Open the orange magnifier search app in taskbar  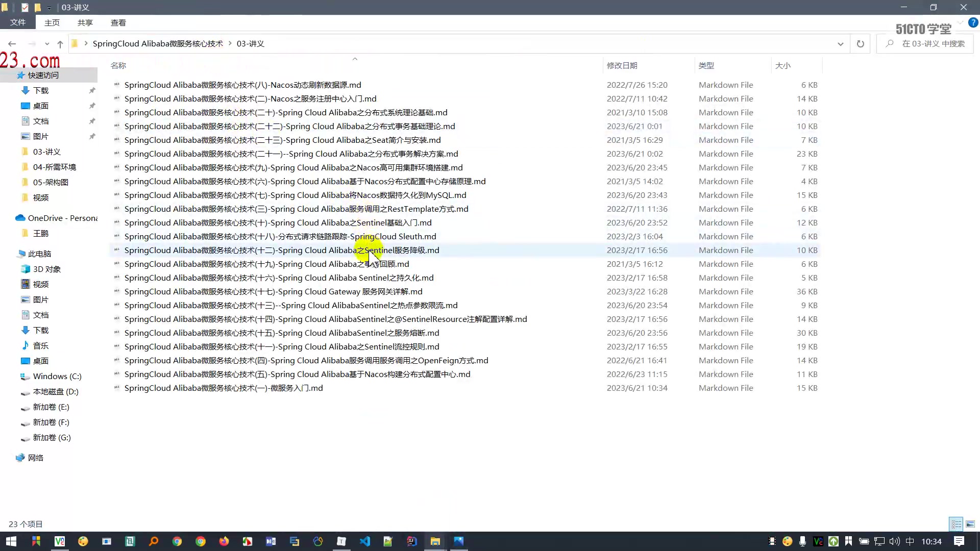(x=154, y=541)
